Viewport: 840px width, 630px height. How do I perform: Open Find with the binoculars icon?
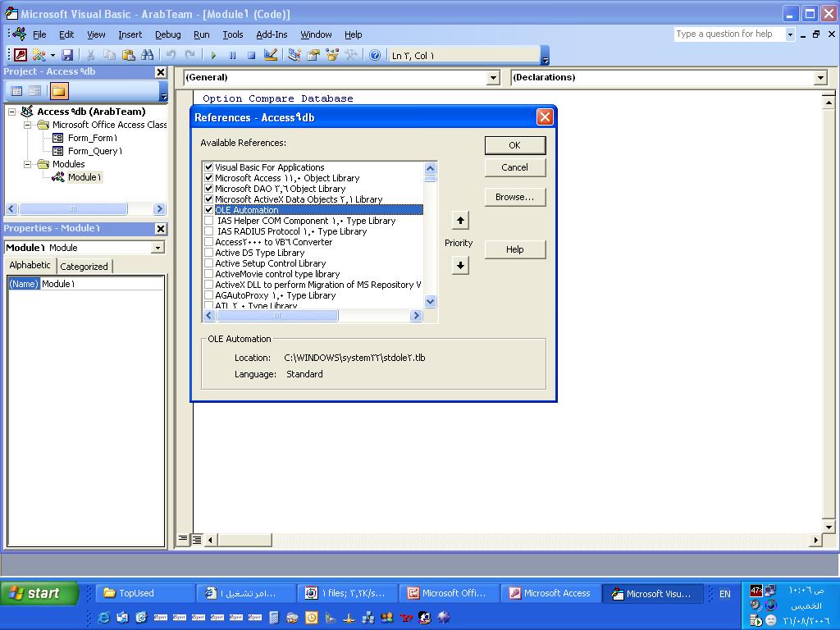[x=147, y=55]
